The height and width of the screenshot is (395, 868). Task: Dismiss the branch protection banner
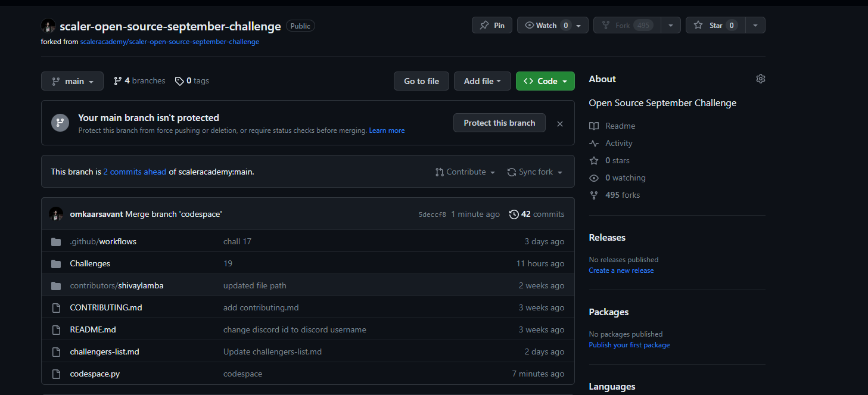click(559, 123)
